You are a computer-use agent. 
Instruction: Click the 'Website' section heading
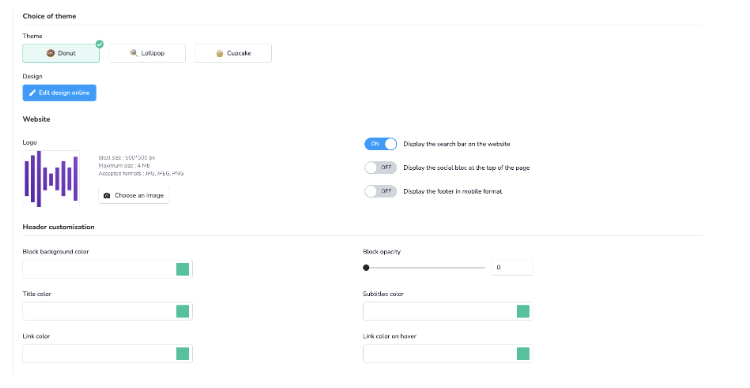pos(36,119)
